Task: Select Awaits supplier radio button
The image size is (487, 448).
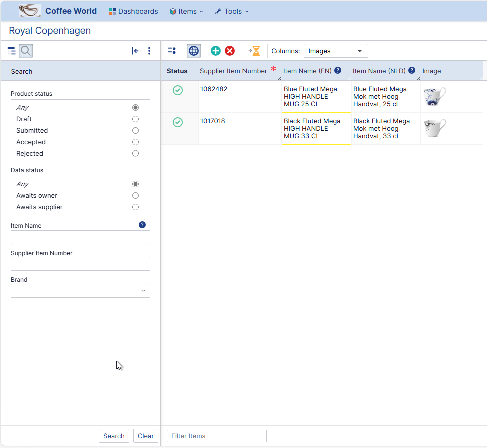Action: 135,207
